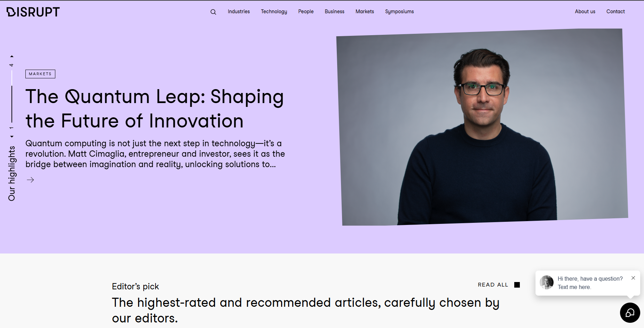Viewport: 644px width, 328px height.
Task: Click the MARKETS category tag
Action: (x=40, y=74)
